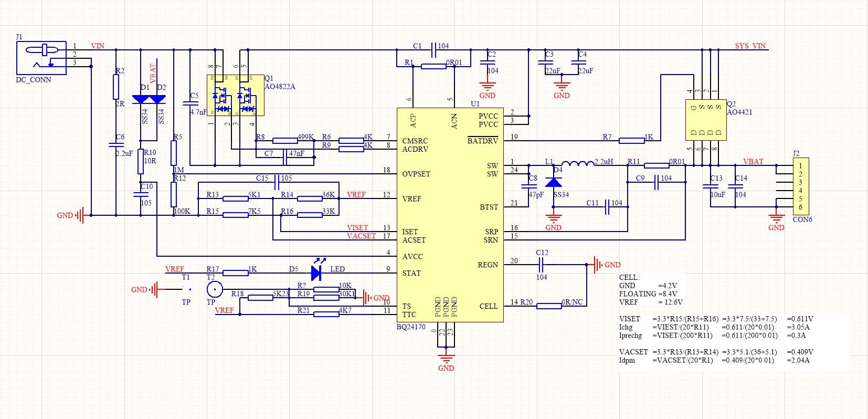Click the 100K resistor value text

pyautogui.click(x=182, y=211)
